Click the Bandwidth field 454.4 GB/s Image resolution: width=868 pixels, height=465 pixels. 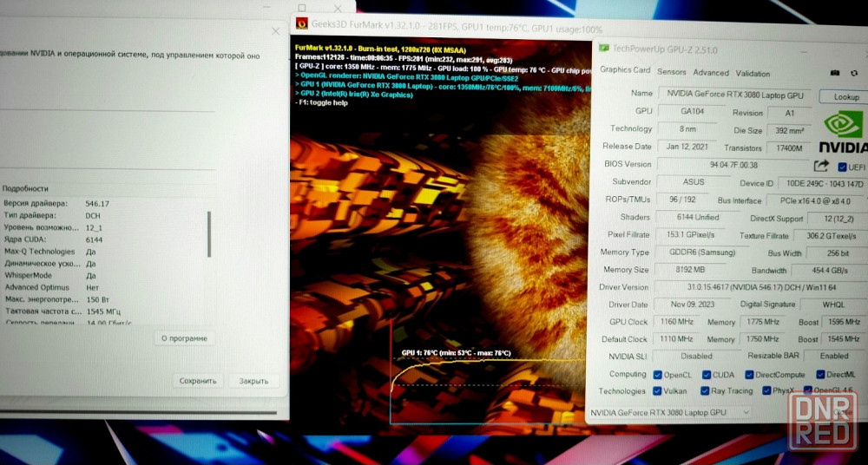pos(828,271)
